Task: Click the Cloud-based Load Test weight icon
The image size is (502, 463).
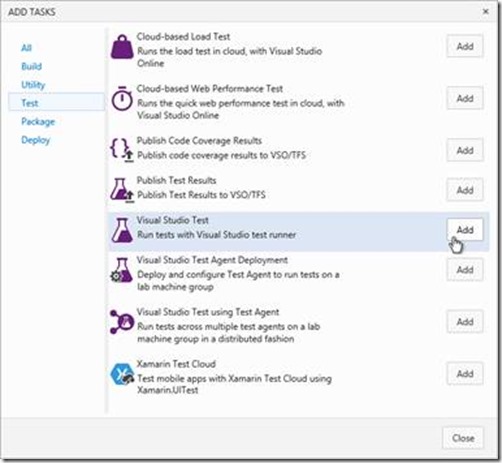Action: 122,47
